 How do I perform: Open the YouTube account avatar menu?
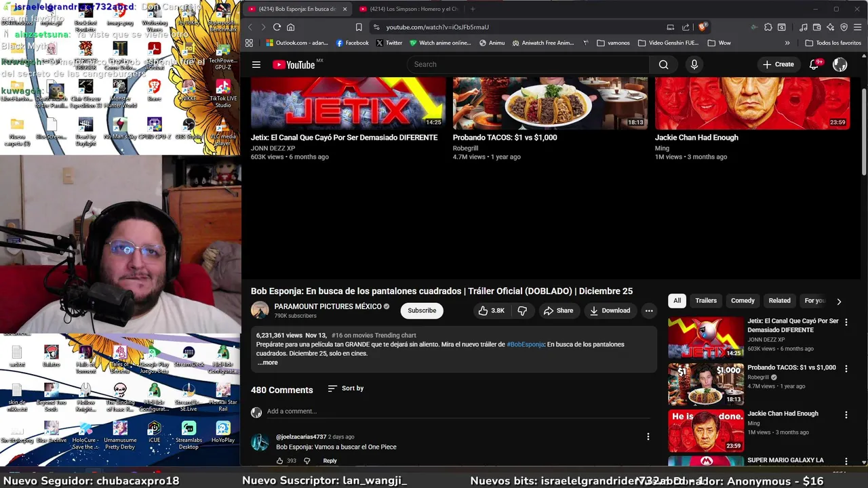[840, 64]
